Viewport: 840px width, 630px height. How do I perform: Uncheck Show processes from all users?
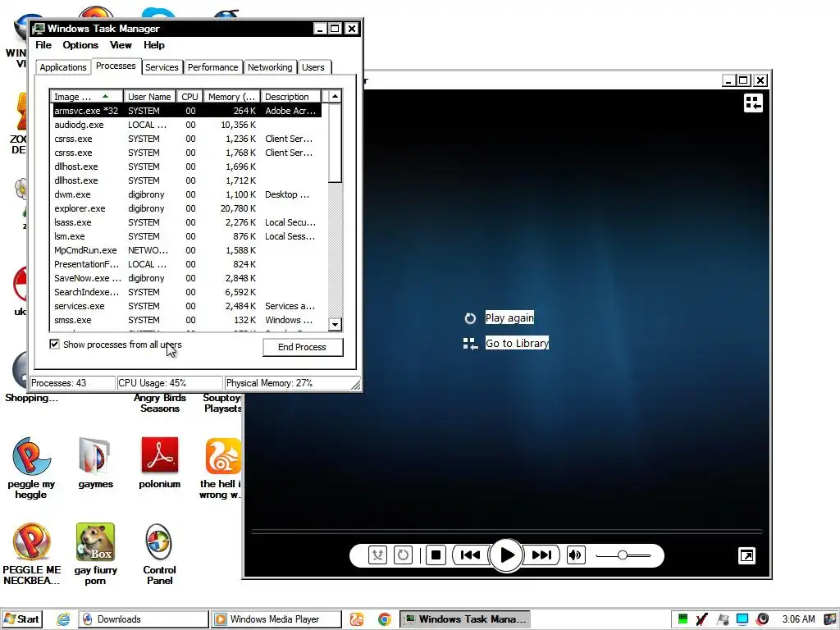tap(54, 344)
